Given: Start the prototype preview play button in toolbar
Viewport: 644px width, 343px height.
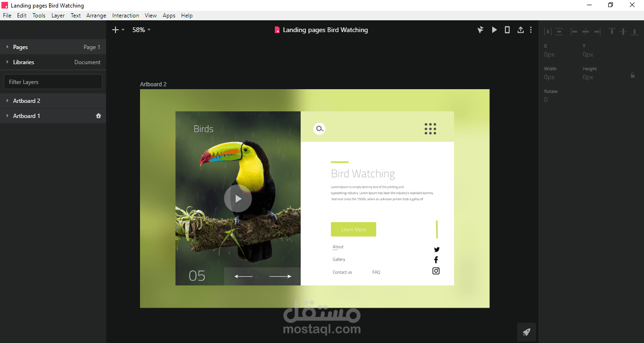Looking at the screenshot, I should (x=494, y=30).
